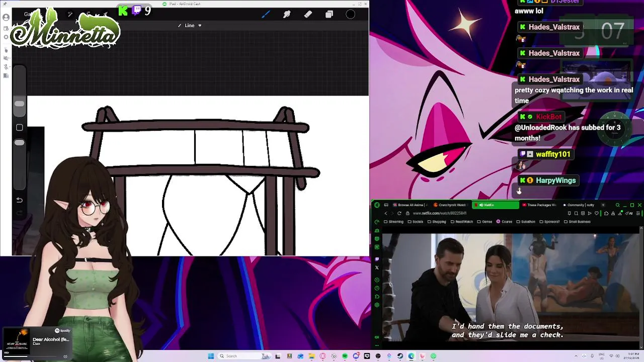The height and width of the screenshot is (362, 644).
Task: Open browser easy setup menu icon
Action: [x=638, y=213]
